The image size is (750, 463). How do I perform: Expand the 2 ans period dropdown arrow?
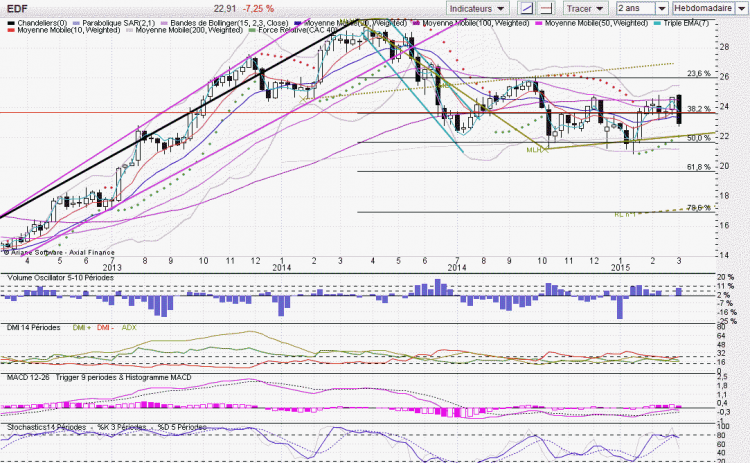click(x=662, y=9)
